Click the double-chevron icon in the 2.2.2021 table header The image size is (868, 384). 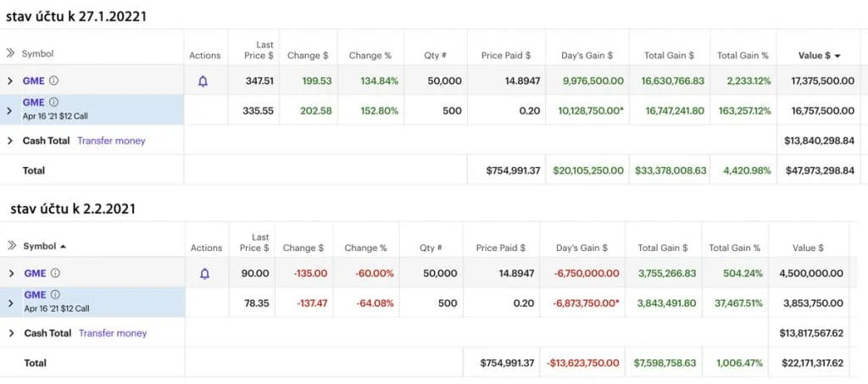(11, 246)
